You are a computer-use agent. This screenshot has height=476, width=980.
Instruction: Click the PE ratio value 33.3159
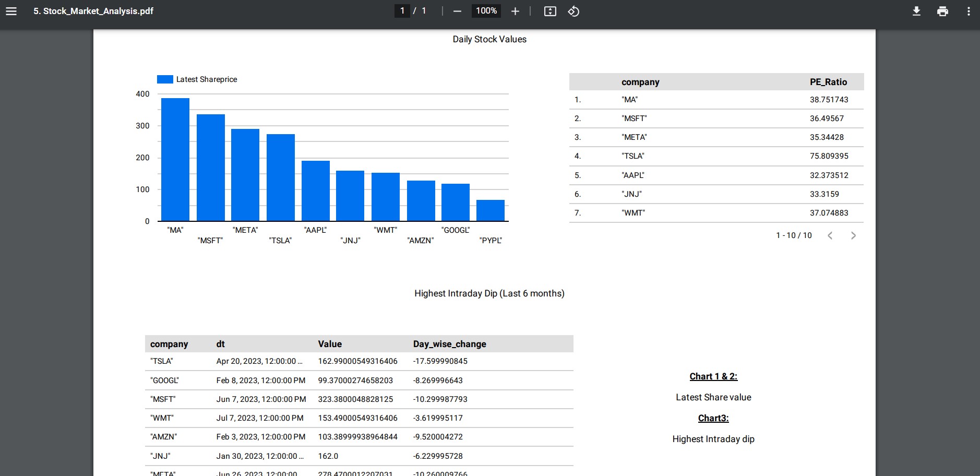(x=824, y=194)
